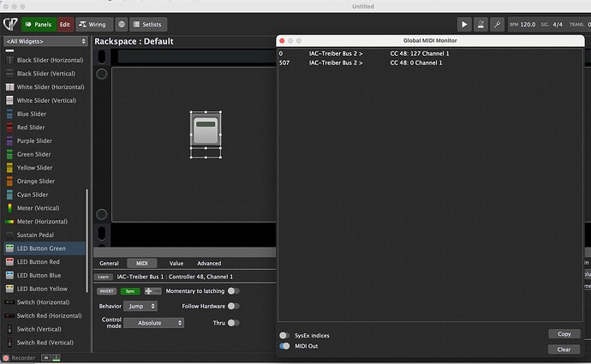
Task: Select the Sustain Pedal widget
Action: (x=45, y=235)
